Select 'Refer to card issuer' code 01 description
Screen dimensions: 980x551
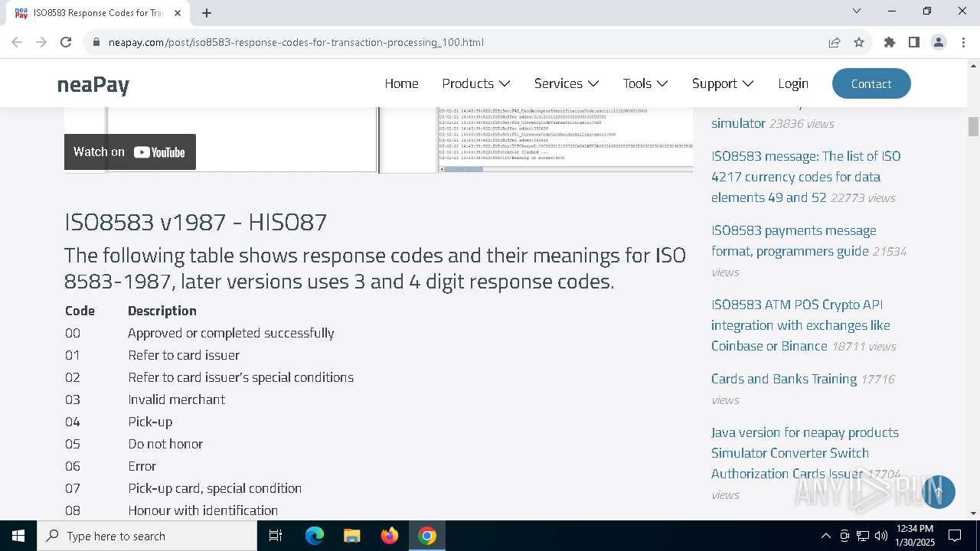[184, 355]
